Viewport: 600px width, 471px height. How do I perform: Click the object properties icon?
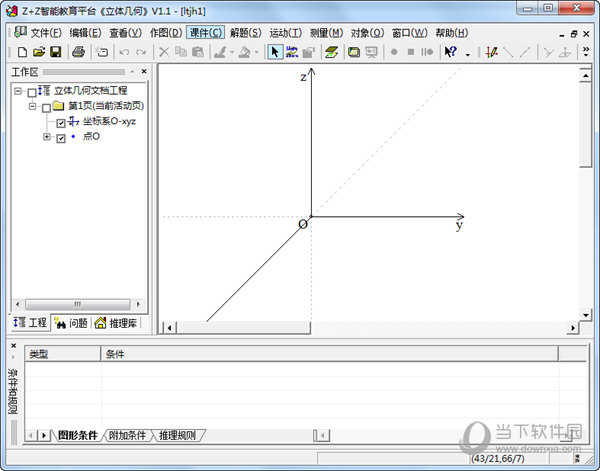pos(308,52)
